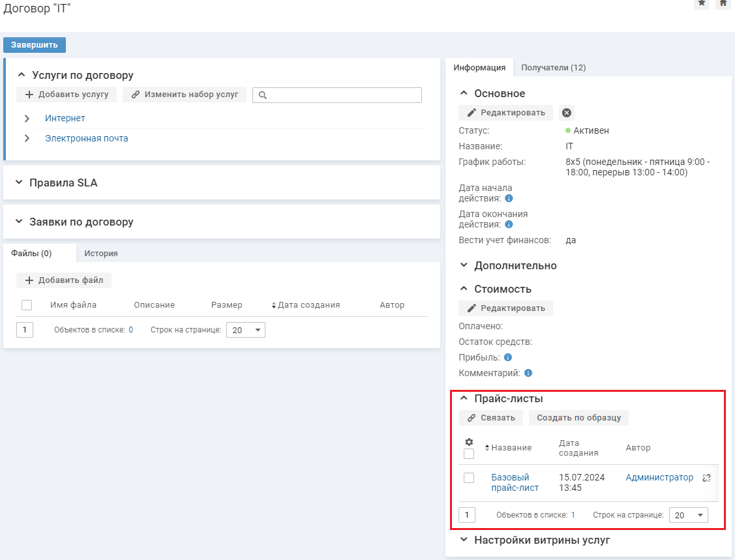Toggle select-all checkbox in price lists header
Viewport: 735px width, 560px height.
click(469, 454)
